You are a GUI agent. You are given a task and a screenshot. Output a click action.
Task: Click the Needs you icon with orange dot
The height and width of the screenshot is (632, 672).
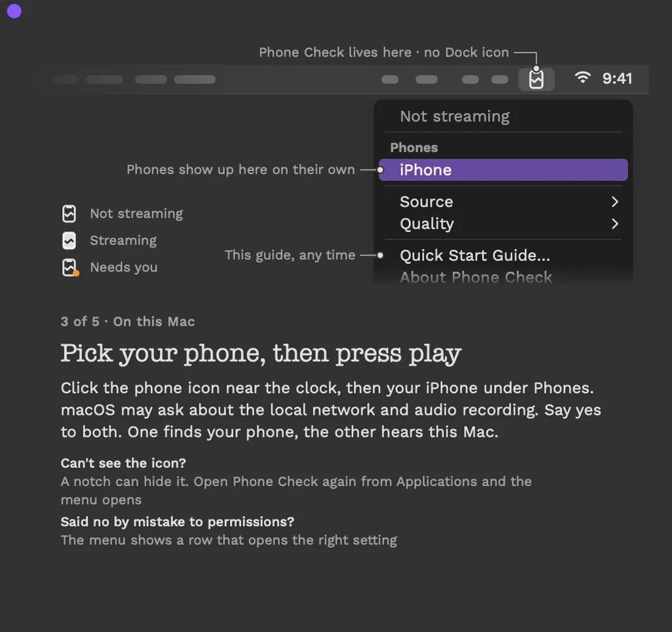70,267
